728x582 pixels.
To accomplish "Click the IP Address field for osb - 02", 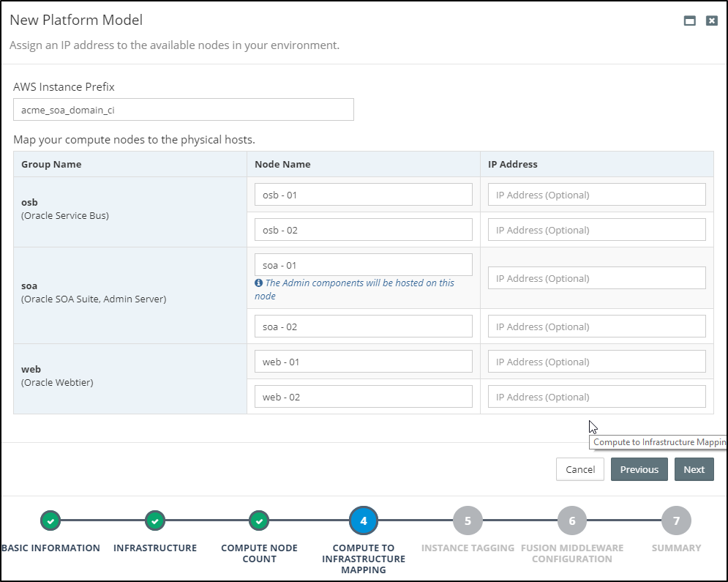I will (596, 229).
